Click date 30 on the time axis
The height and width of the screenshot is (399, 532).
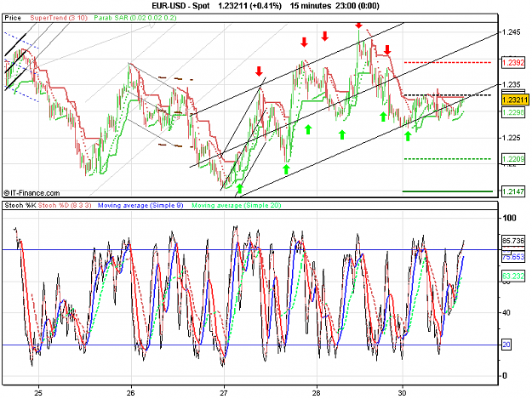coord(403,393)
